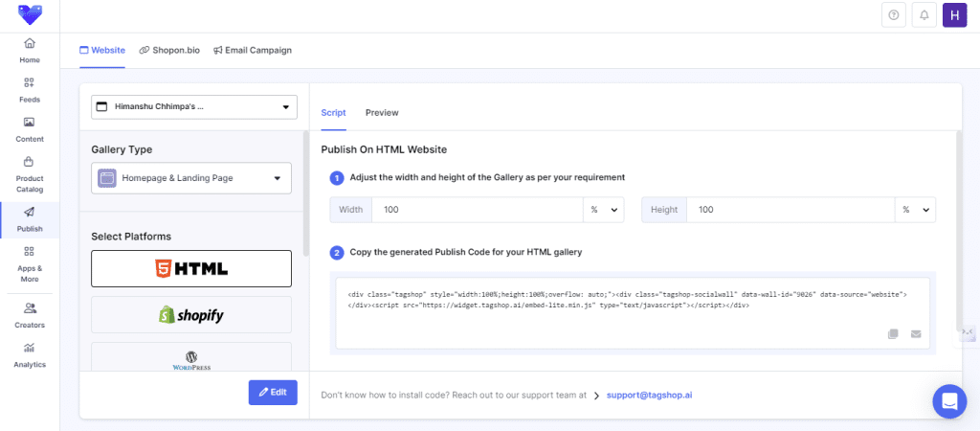Open the Gallery Type dropdown
The width and height of the screenshot is (980, 431).
coord(191,178)
